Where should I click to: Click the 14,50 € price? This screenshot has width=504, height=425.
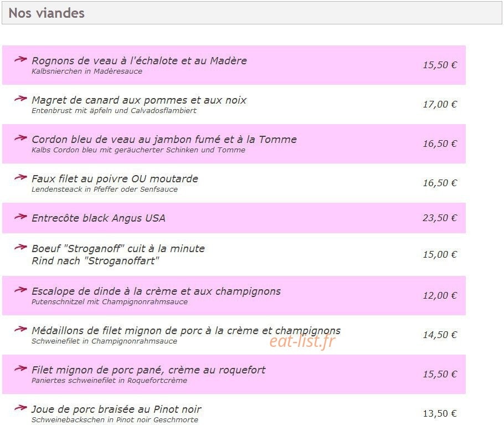click(x=440, y=335)
